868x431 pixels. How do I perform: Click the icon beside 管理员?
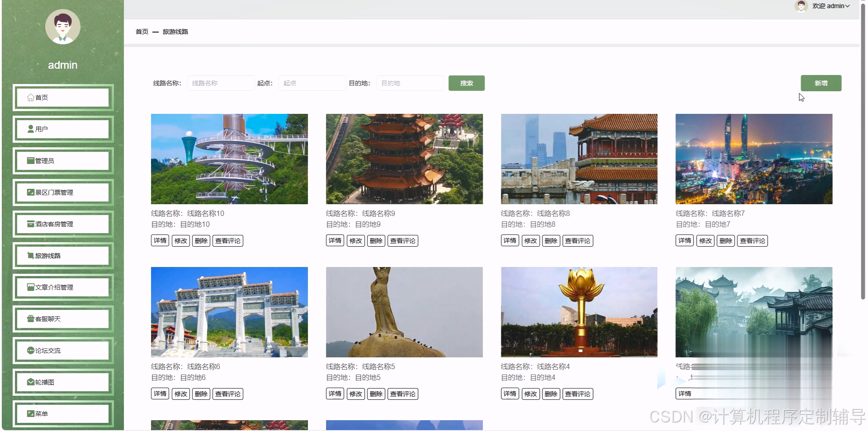tap(31, 161)
